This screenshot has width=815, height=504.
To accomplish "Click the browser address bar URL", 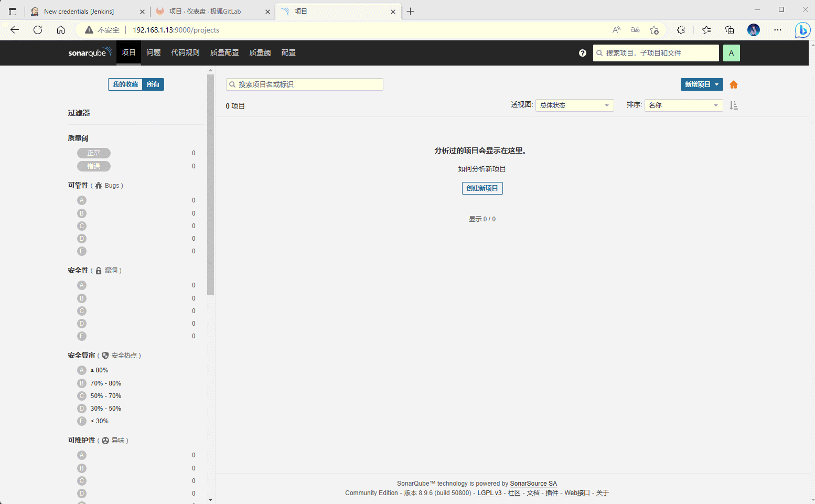I will (x=176, y=30).
